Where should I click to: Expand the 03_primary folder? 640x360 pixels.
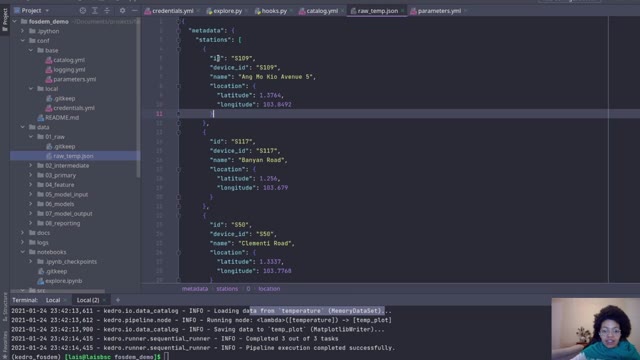pos(31,175)
